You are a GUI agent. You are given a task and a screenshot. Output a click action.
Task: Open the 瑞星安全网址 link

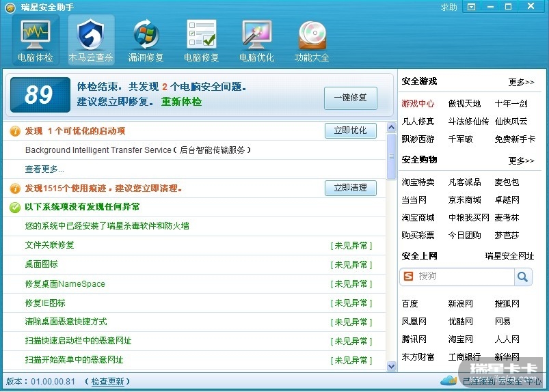pyautogui.click(x=509, y=256)
